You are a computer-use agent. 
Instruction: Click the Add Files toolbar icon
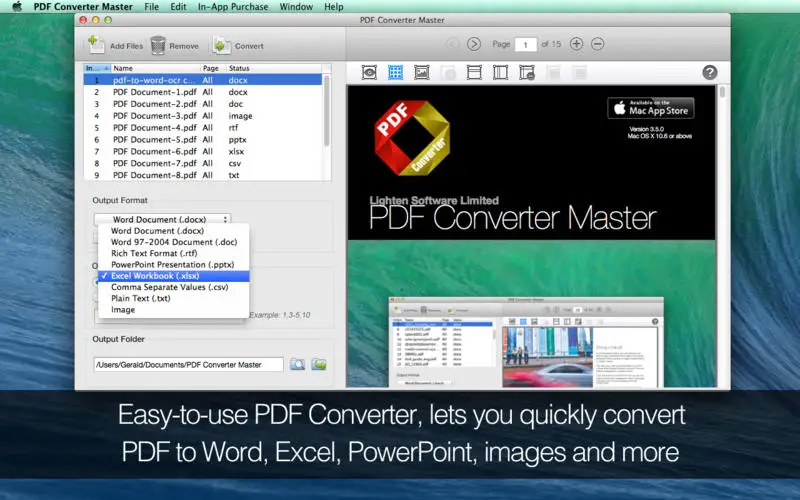[96, 45]
